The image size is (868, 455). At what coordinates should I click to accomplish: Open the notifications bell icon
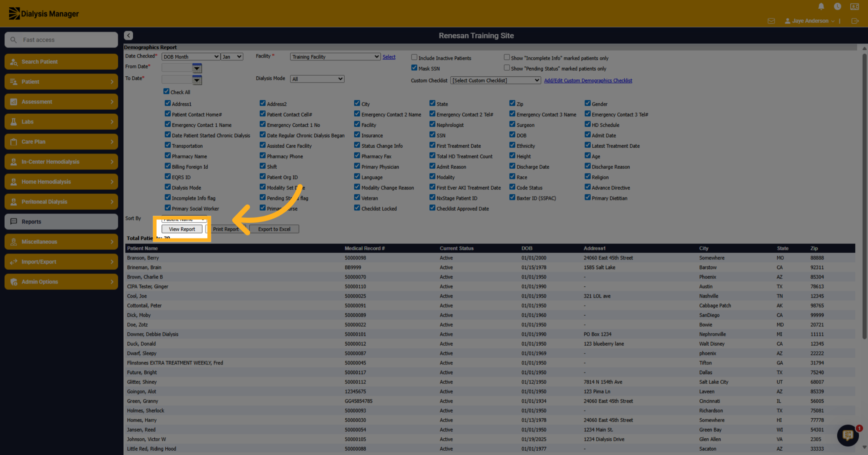click(821, 7)
